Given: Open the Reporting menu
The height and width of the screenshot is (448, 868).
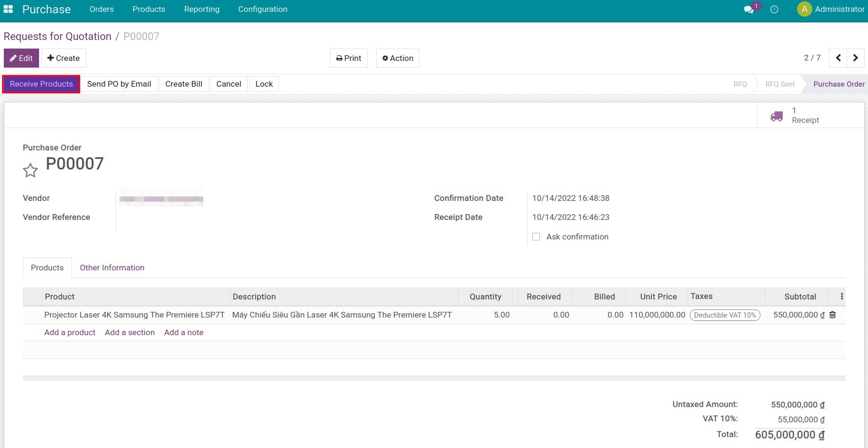Looking at the screenshot, I should pyautogui.click(x=202, y=9).
